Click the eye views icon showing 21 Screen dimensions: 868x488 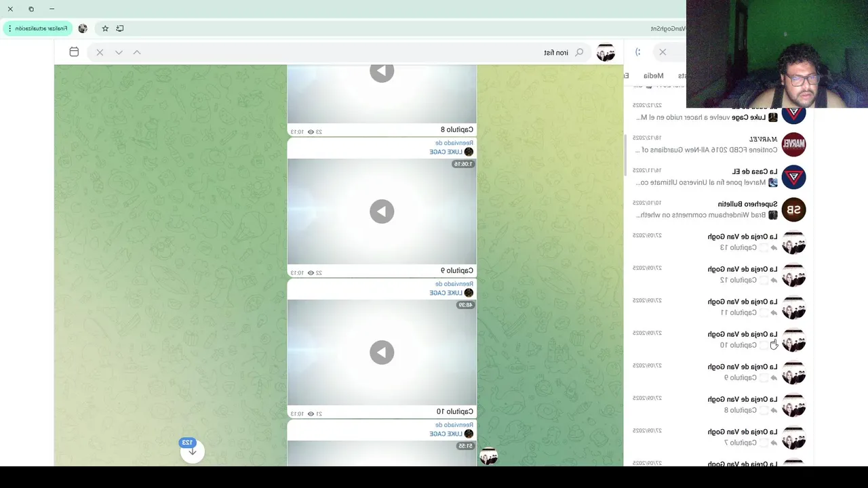pyautogui.click(x=311, y=413)
